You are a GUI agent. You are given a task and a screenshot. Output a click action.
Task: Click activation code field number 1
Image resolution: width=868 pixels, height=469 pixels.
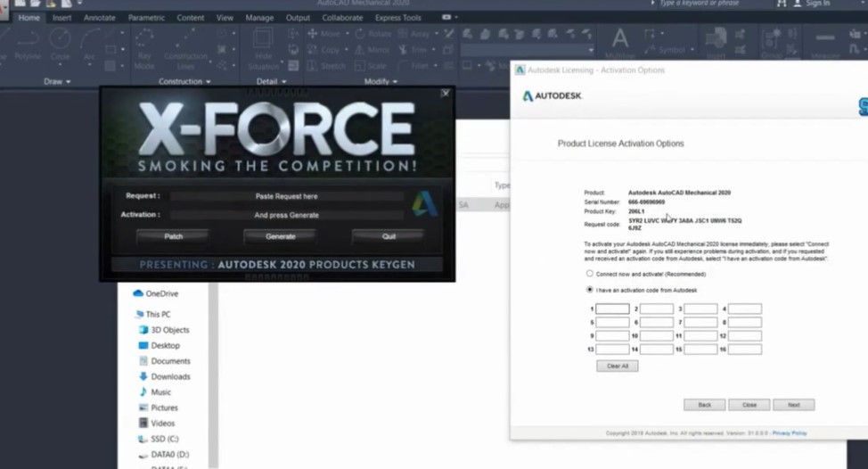tap(612, 309)
